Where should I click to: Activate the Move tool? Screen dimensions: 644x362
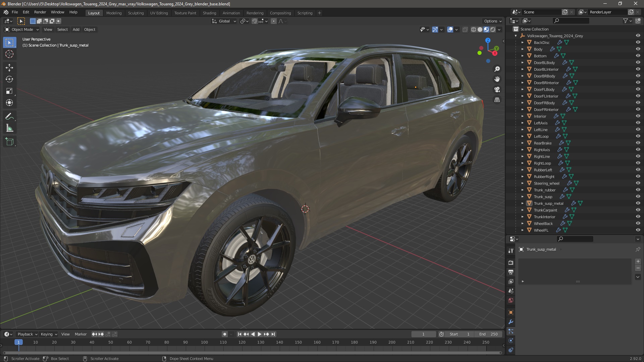[x=9, y=68]
